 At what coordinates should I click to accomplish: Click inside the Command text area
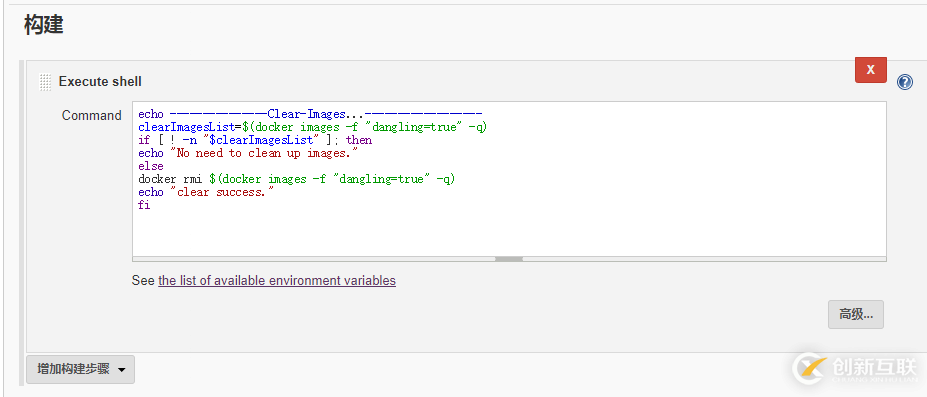click(x=509, y=179)
